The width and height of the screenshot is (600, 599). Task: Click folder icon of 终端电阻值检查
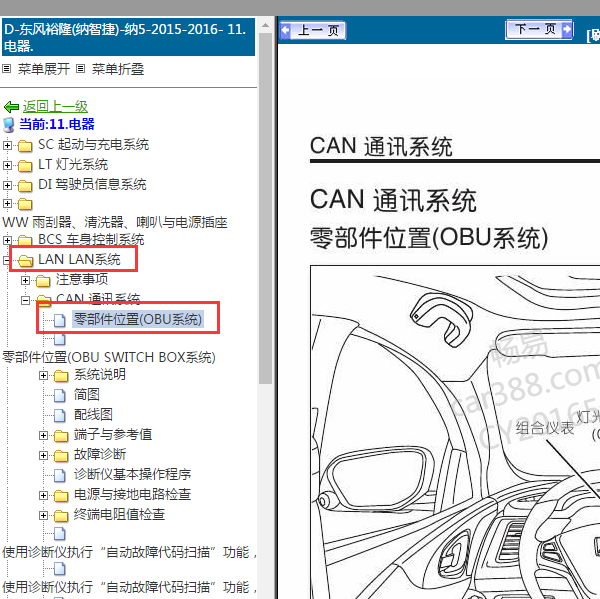point(61,516)
